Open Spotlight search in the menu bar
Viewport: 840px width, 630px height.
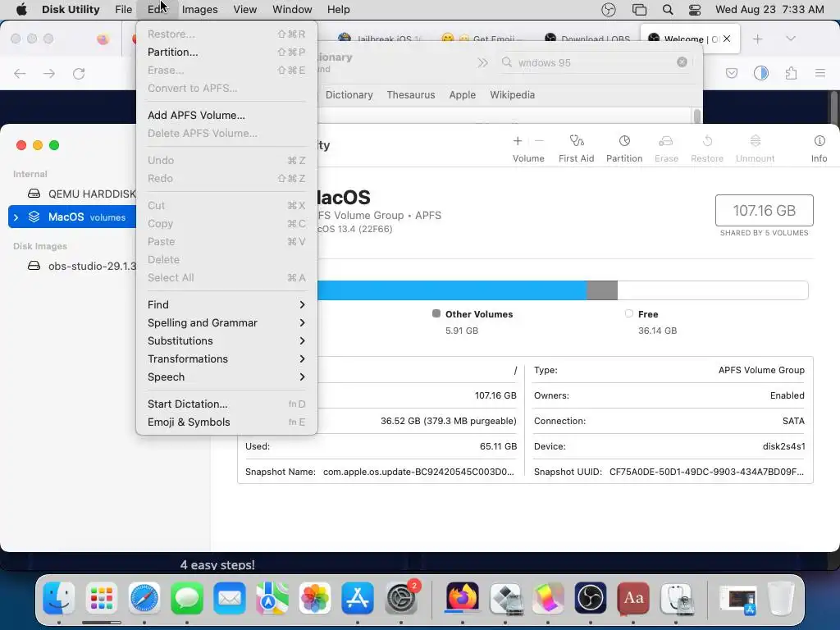pos(668,10)
